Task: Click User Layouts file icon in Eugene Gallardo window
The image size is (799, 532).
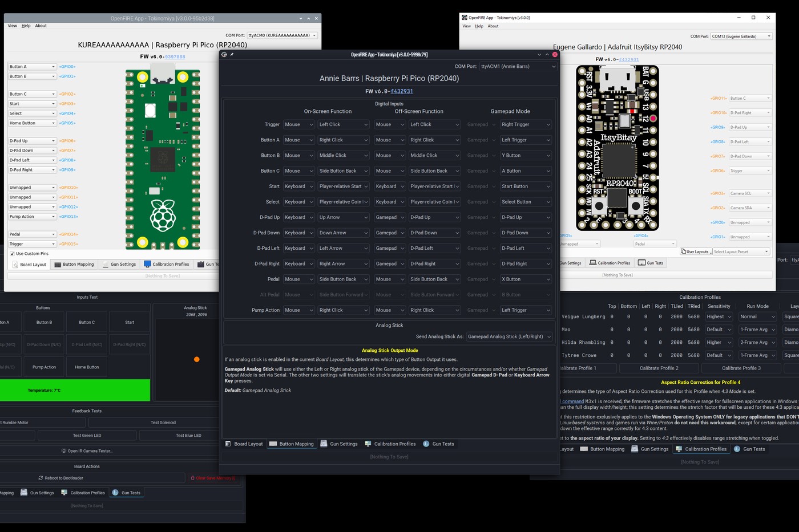Action: [x=683, y=251]
